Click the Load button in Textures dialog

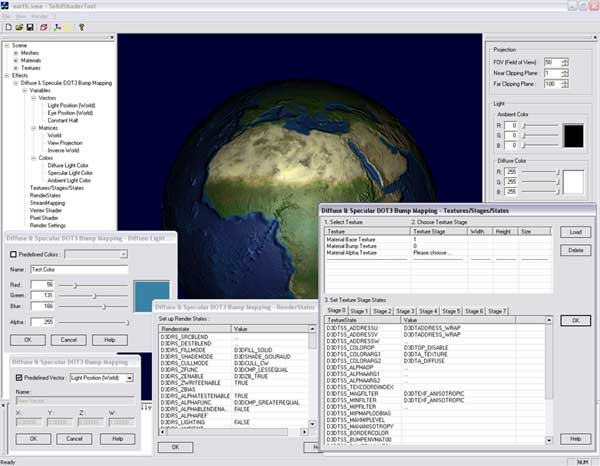(x=575, y=231)
